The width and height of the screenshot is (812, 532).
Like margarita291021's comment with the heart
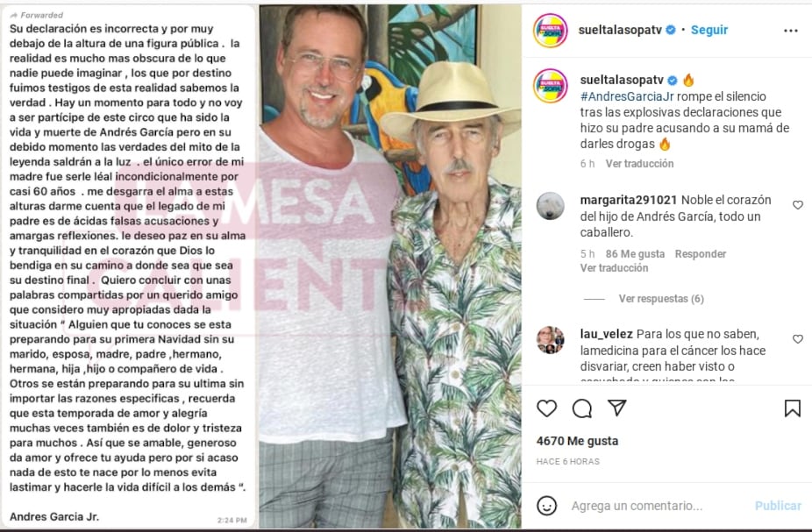797,205
